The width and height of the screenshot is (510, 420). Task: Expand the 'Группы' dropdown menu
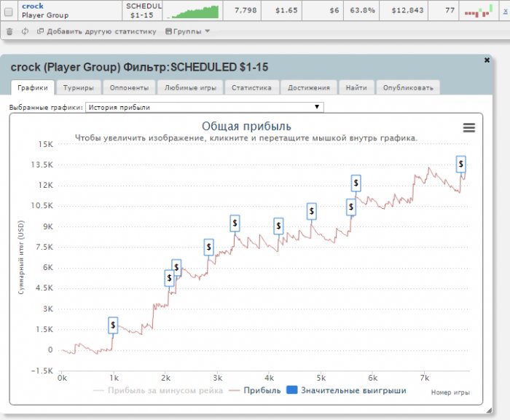tap(188, 31)
